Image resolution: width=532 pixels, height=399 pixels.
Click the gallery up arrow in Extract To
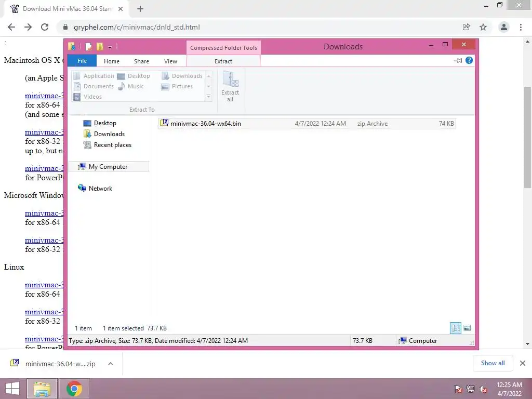(x=209, y=76)
